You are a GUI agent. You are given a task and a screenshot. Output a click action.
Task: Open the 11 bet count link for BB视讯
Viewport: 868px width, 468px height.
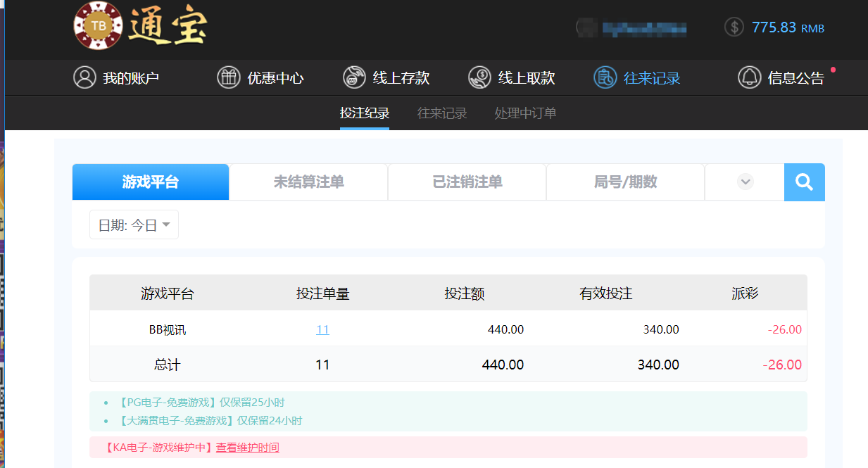(322, 329)
